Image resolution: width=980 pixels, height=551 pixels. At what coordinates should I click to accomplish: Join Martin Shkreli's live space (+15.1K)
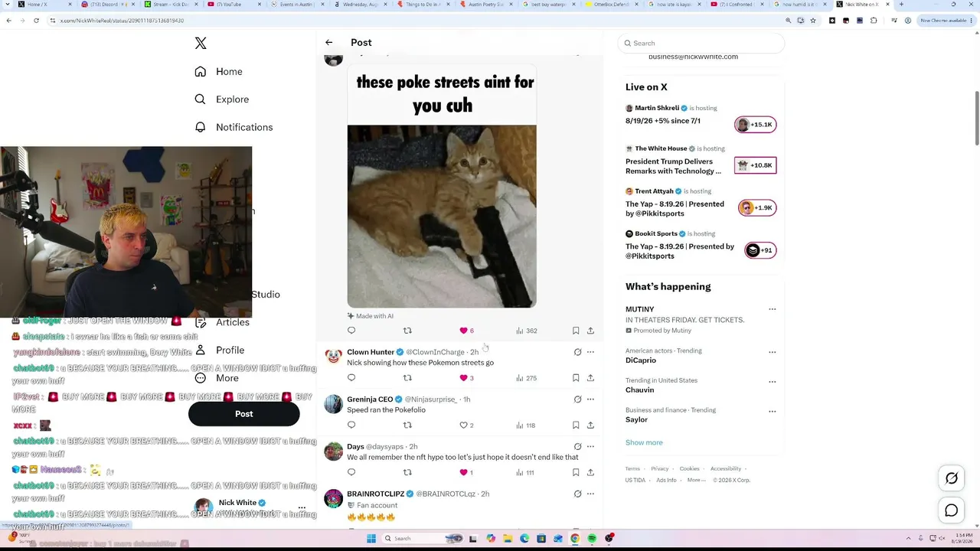[755, 125]
